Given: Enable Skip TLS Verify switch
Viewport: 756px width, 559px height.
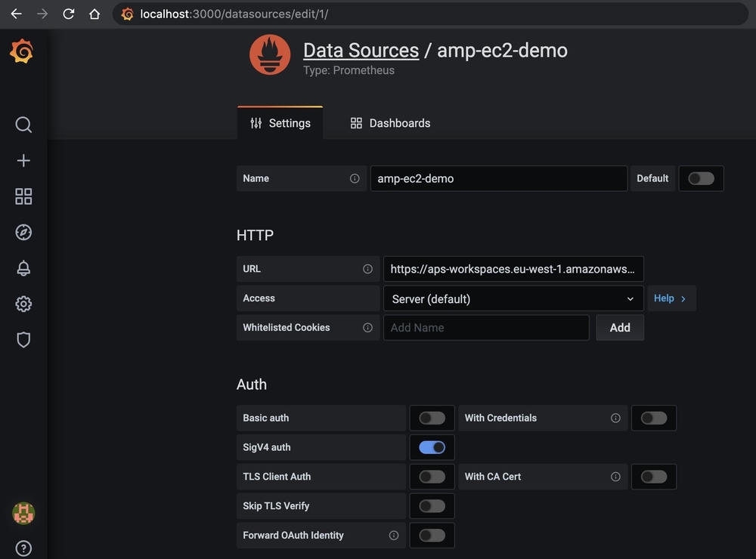Looking at the screenshot, I should [x=432, y=506].
